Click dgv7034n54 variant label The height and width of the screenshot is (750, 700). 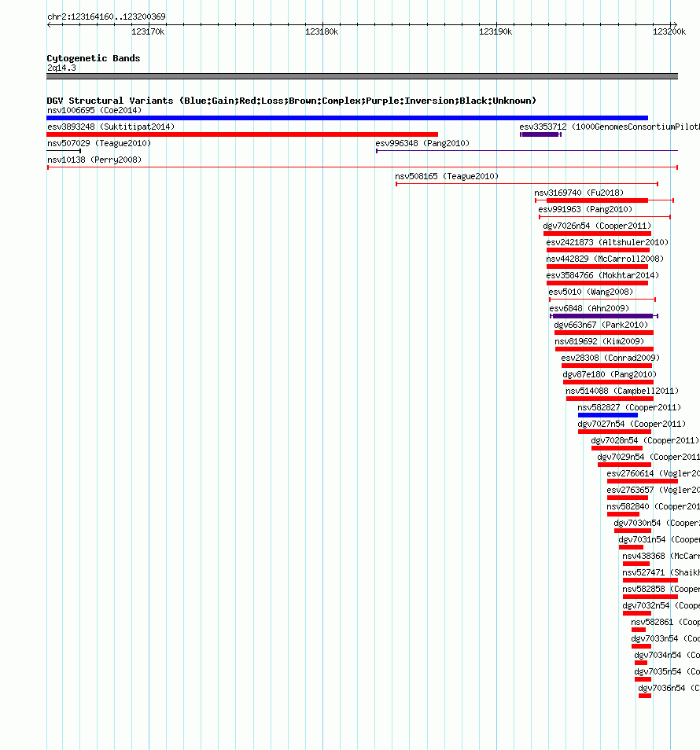667,655
